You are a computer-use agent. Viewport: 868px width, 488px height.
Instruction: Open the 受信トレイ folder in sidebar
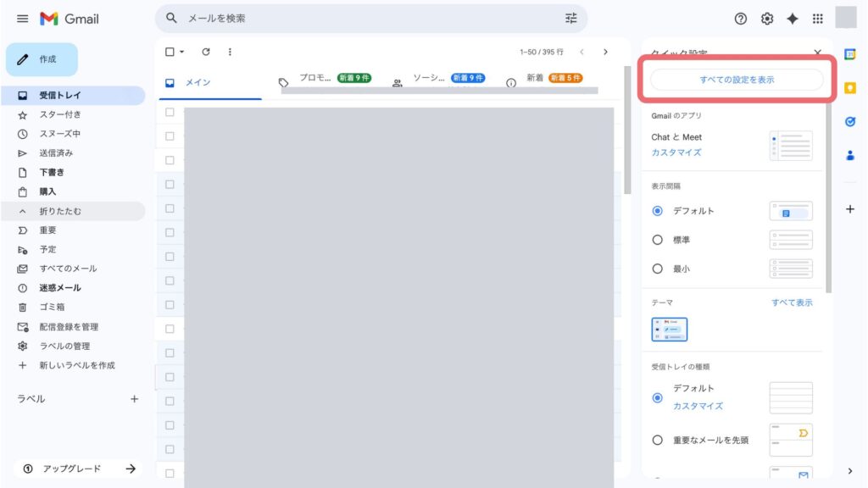(60, 95)
